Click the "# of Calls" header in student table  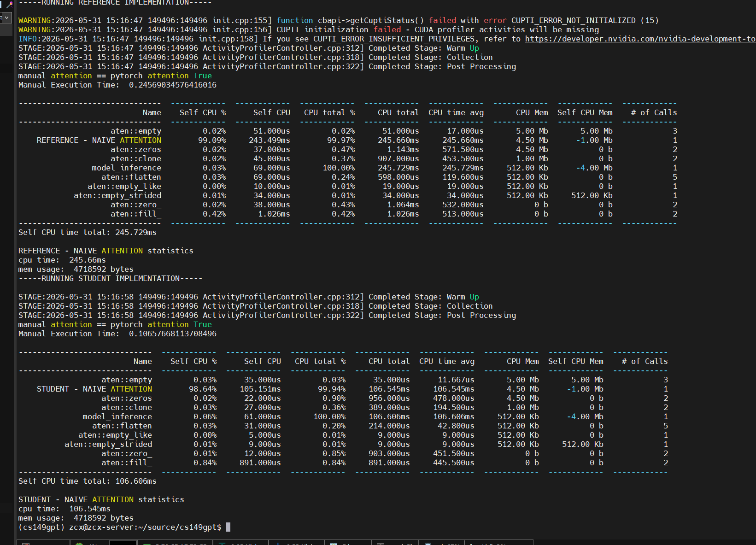click(x=645, y=361)
